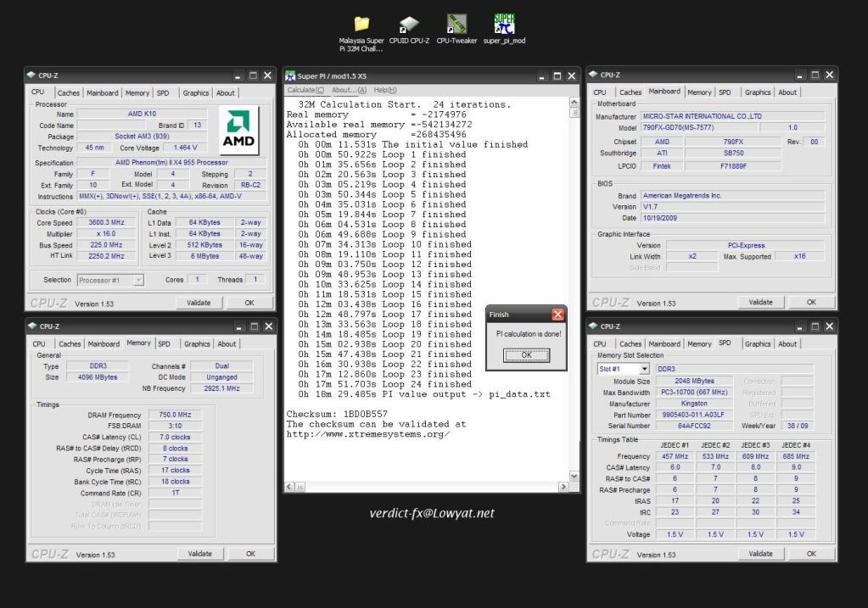Open the Slot #1 memory slot dropdown

click(x=645, y=369)
